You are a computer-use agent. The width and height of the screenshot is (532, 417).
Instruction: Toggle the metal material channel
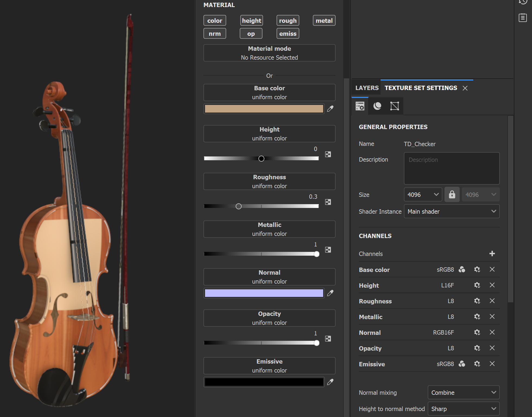(324, 21)
